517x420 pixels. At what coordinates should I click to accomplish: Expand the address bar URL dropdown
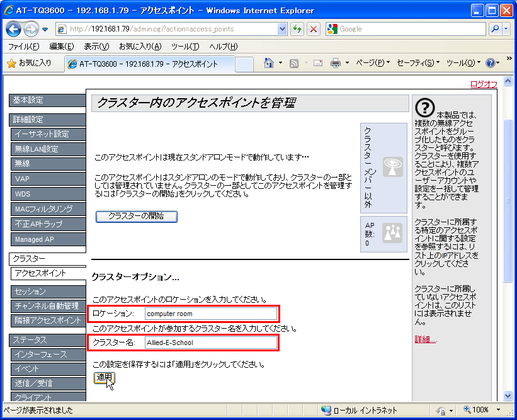[282, 29]
